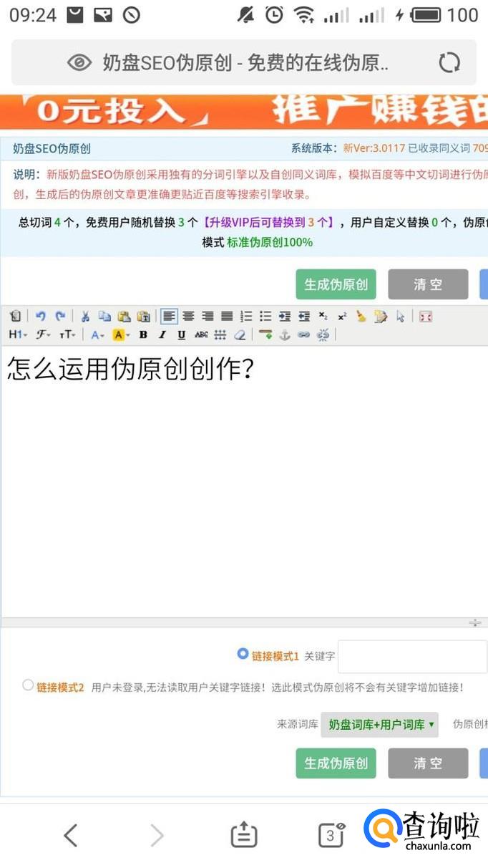This screenshot has width=488, height=868.
Task: Insert a numbered list
Action: click(246, 316)
